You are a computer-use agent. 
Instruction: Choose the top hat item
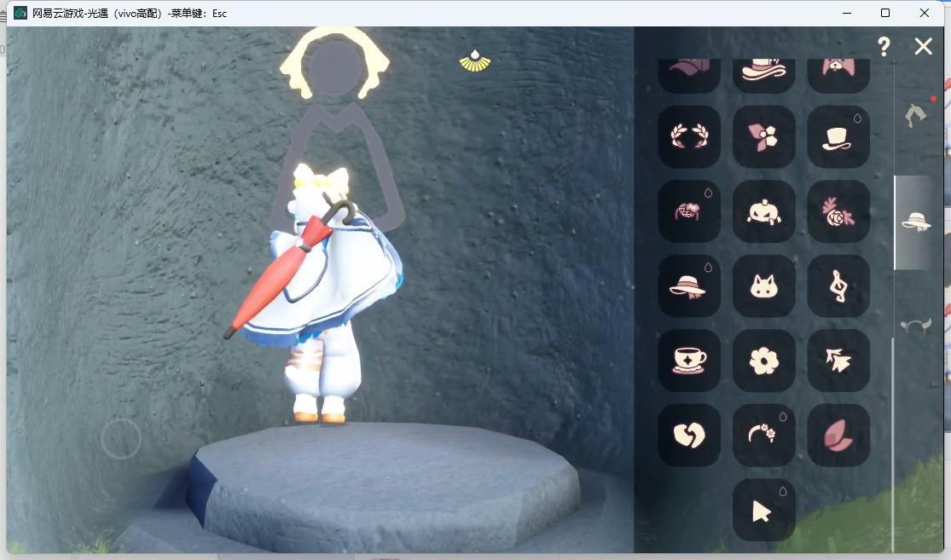click(x=838, y=136)
